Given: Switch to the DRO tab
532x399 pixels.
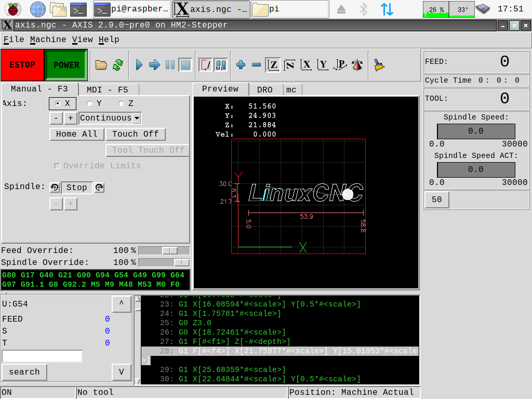Looking at the screenshot, I should 264,90.
